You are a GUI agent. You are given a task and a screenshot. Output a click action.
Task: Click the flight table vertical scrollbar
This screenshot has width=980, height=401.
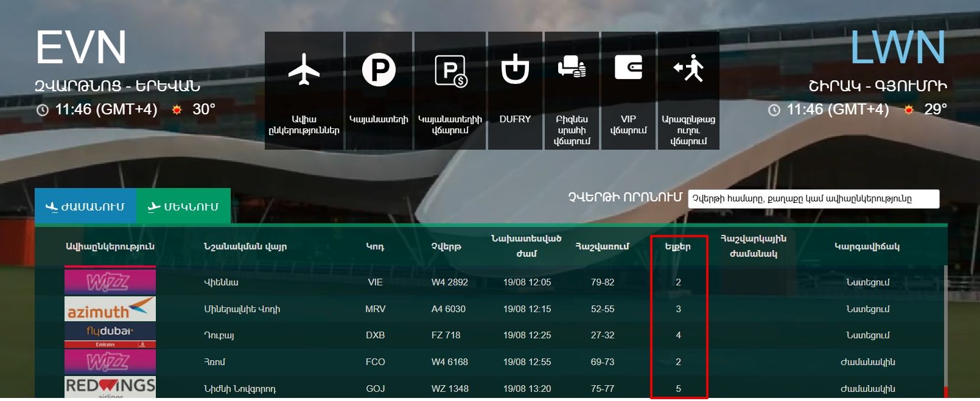(945, 329)
